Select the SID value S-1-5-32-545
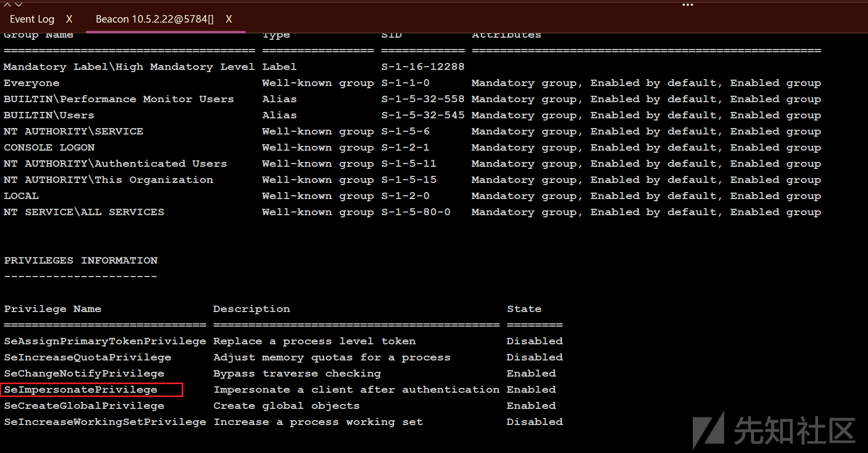This screenshot has height=453, width=868. [x=423, y=115]
